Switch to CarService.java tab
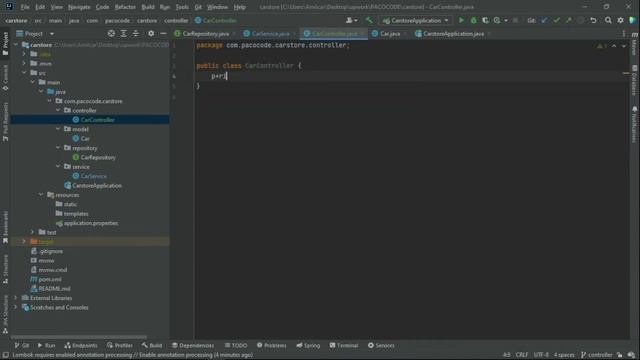640x360 pixels. 270,33
